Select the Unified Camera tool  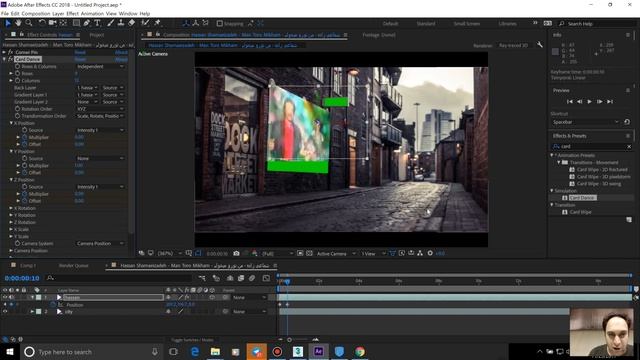pos(53,23)
